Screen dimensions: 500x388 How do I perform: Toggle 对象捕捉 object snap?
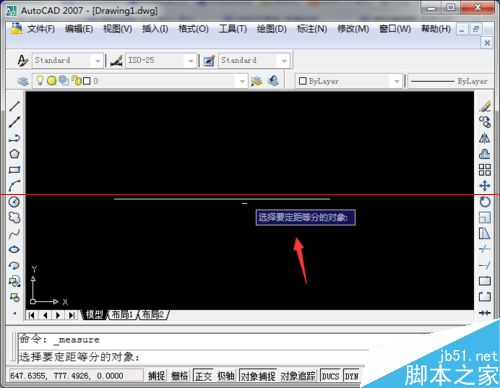pyautogui.click(x=258, y=376)
